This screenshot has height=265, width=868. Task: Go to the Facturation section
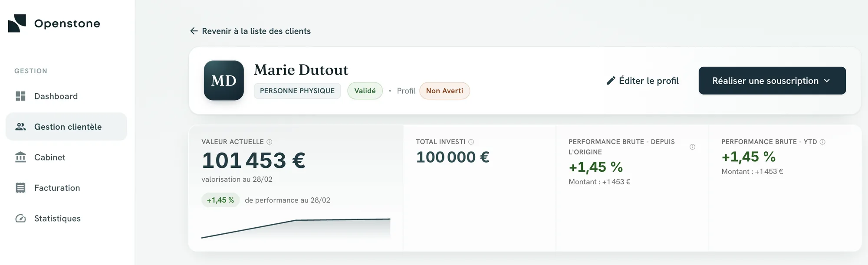coord(66,188)
